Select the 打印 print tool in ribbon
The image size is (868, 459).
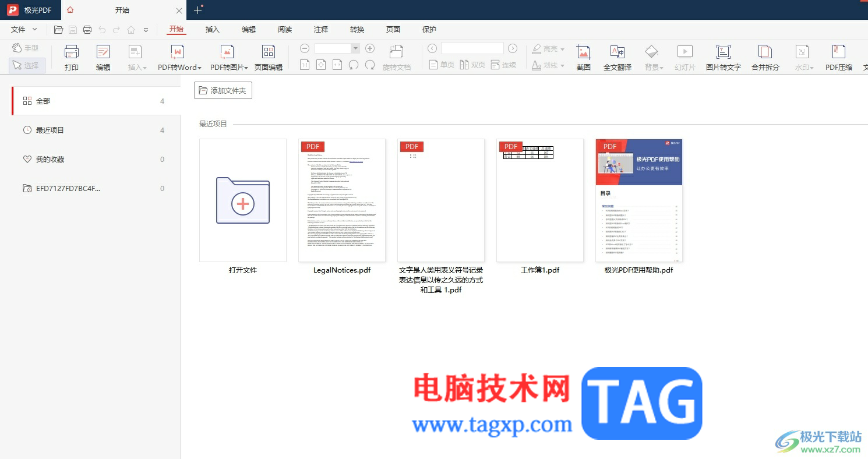pyautogui.click(x=72, y=58)
